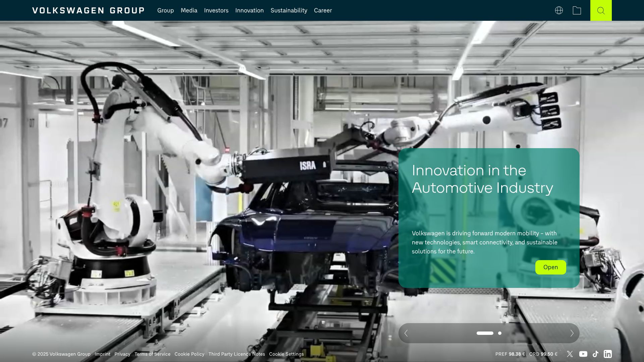Screen dimensions: 644x362
Task: Open Volkswagen's X social profile
Action: 570,354
